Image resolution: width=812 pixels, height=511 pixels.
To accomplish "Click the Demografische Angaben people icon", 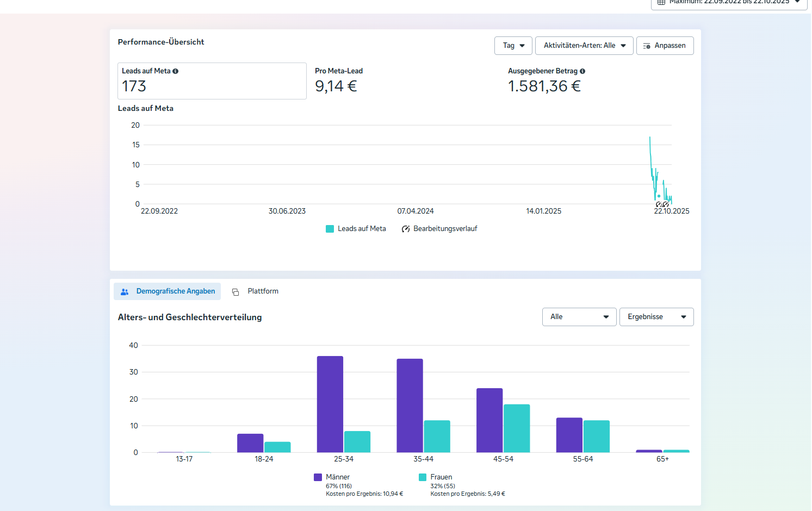I will (125, 292).
